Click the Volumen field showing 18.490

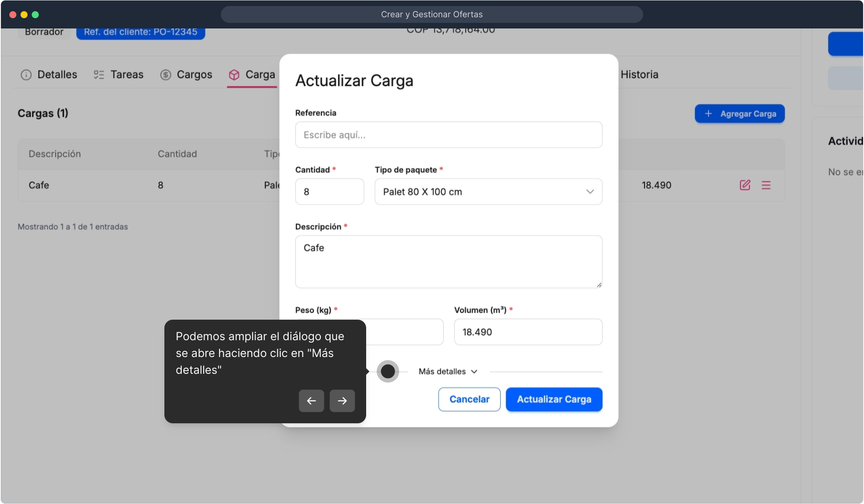(x=528, y=332)
